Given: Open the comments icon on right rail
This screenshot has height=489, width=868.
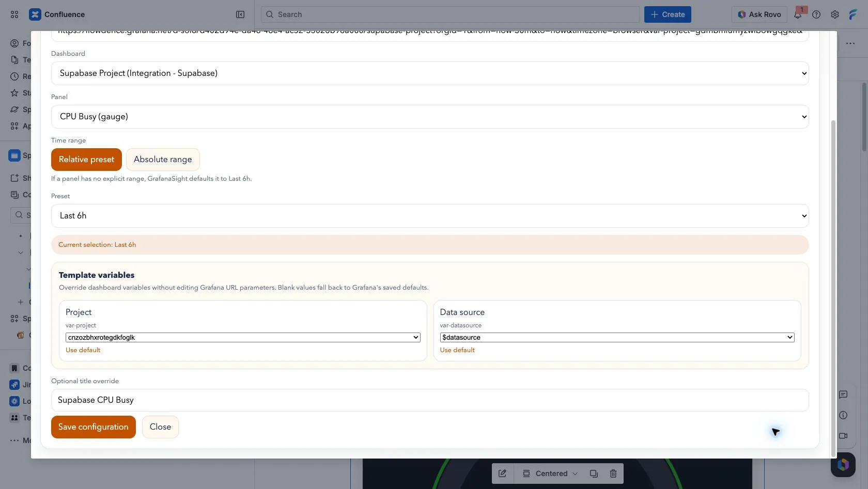Looking at the screenshot, I should 843,395.
